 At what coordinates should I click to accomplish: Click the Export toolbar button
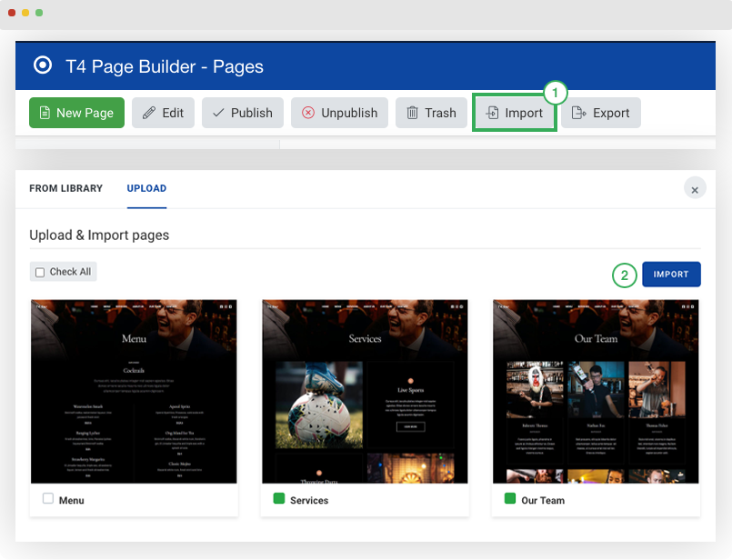(x=601, y=113)
